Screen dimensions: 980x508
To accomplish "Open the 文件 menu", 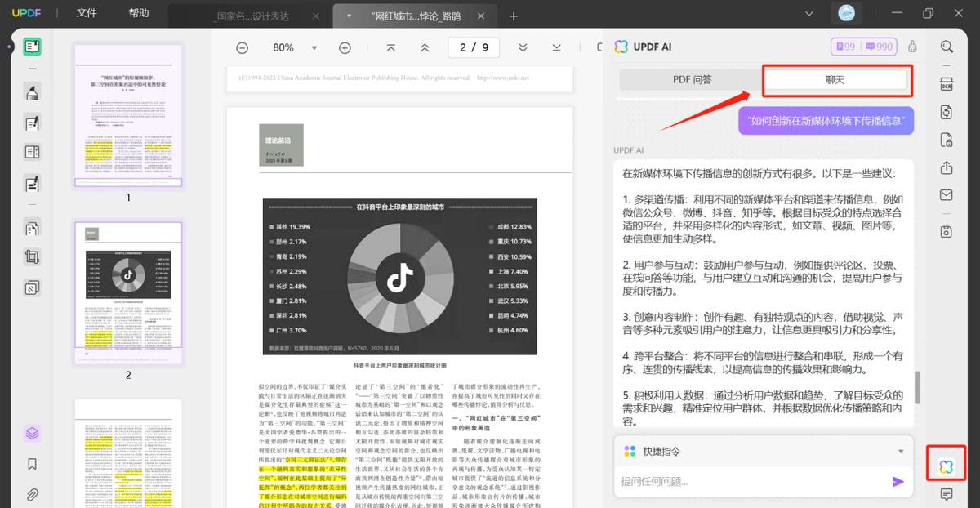I will click(x=87, y=13).
